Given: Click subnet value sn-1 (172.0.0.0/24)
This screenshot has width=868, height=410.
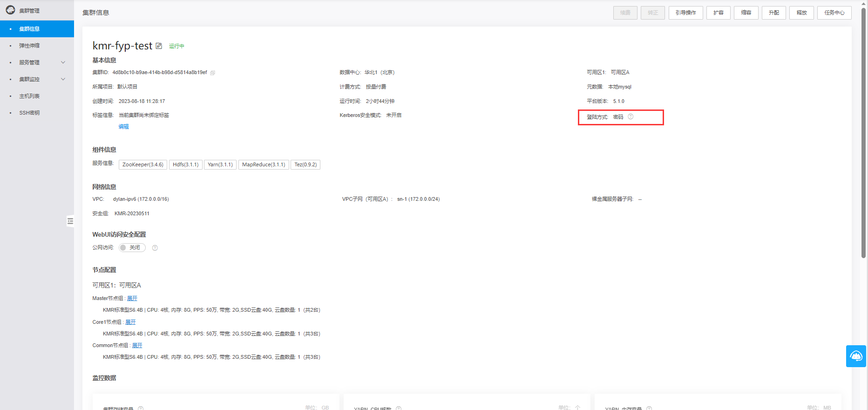Looking at the screenshot, I should point(418,199).
